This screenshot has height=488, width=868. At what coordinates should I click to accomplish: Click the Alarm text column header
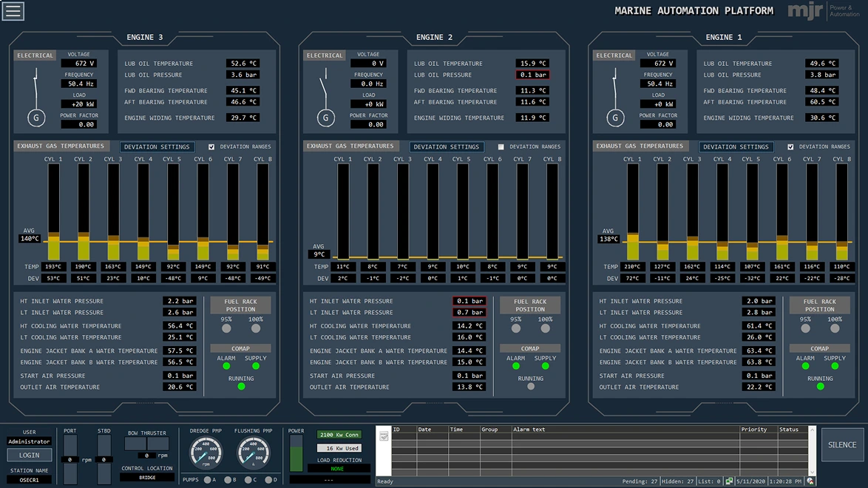click(x=625, y=430)
